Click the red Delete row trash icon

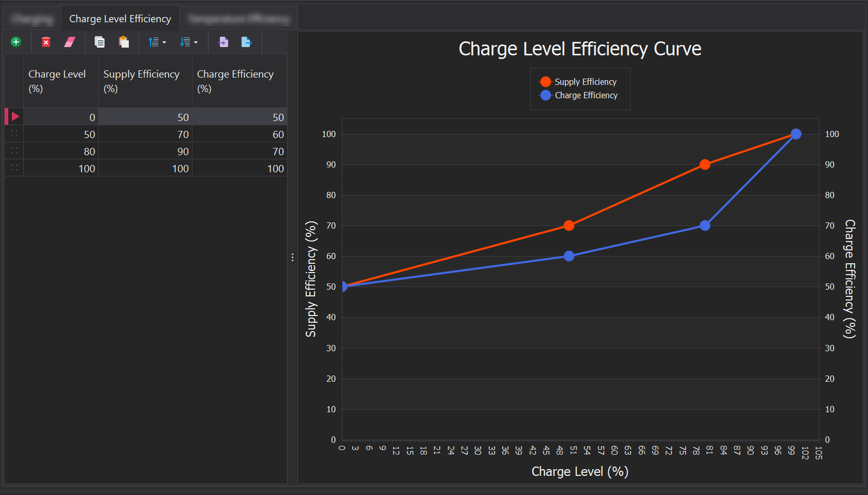click(x=46, y=42)
